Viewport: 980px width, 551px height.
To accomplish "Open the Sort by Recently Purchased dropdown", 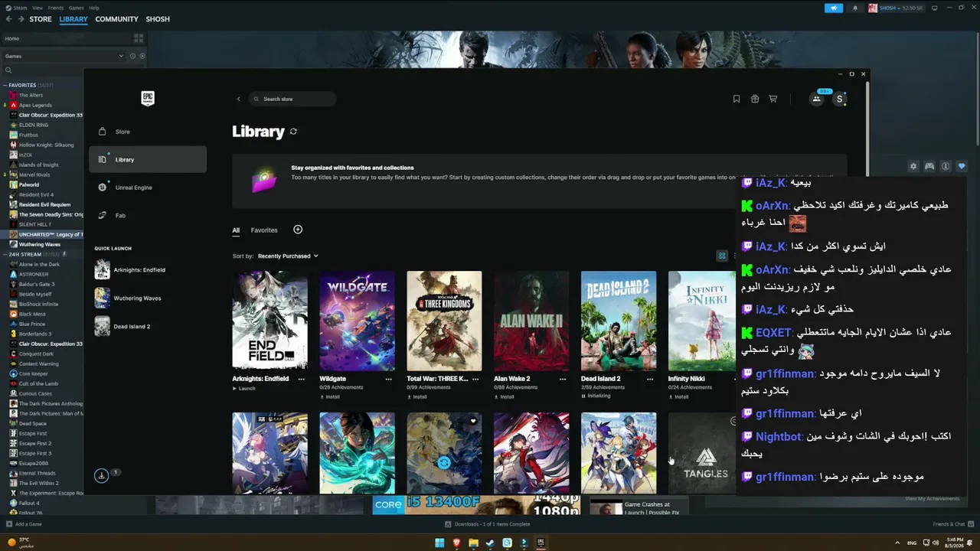I will pyautogui.click(x=288, y=256).
